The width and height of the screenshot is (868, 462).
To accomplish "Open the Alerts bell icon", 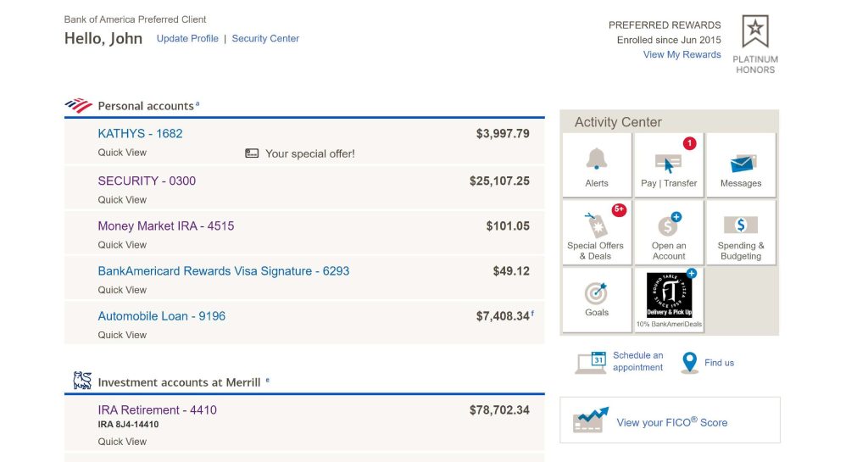I will [x=597, y=159].
